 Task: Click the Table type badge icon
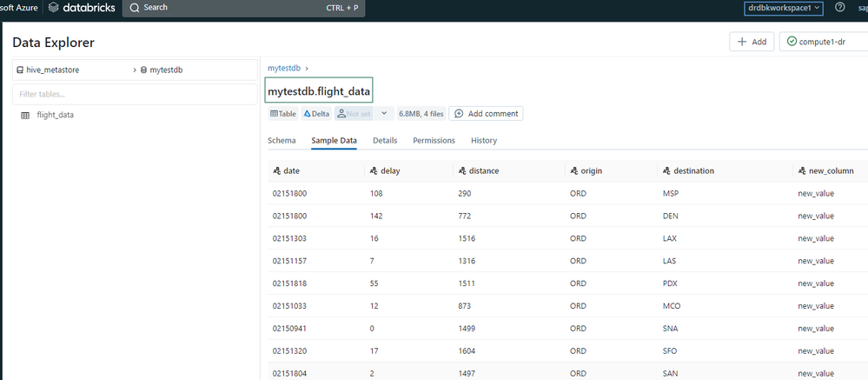pyautogui.click(x=274, y=114)
